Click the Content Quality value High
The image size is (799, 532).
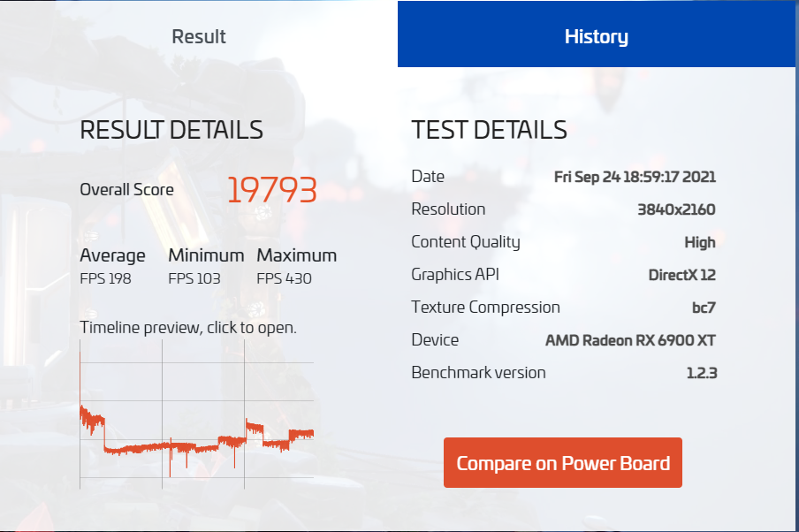click(700, 242)
